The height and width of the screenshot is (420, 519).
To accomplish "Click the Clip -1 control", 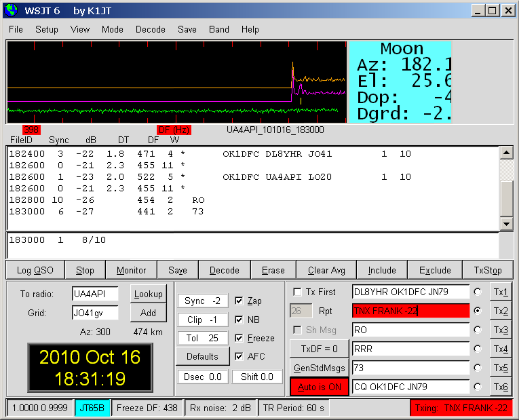I will tap(202, 320).
